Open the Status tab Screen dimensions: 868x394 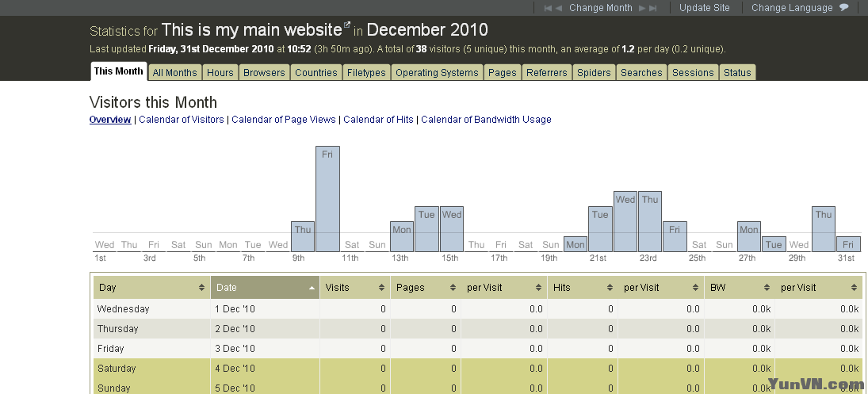[x=737, y=72]
